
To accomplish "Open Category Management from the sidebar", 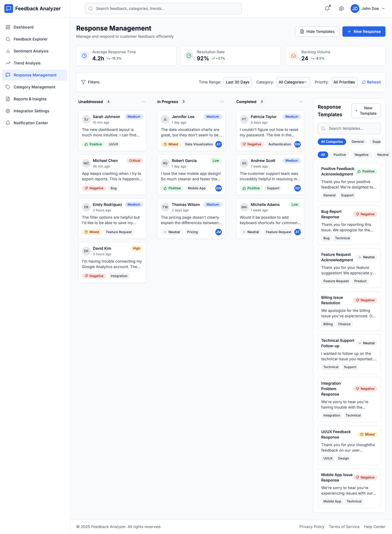I will (x=34, y=87).
